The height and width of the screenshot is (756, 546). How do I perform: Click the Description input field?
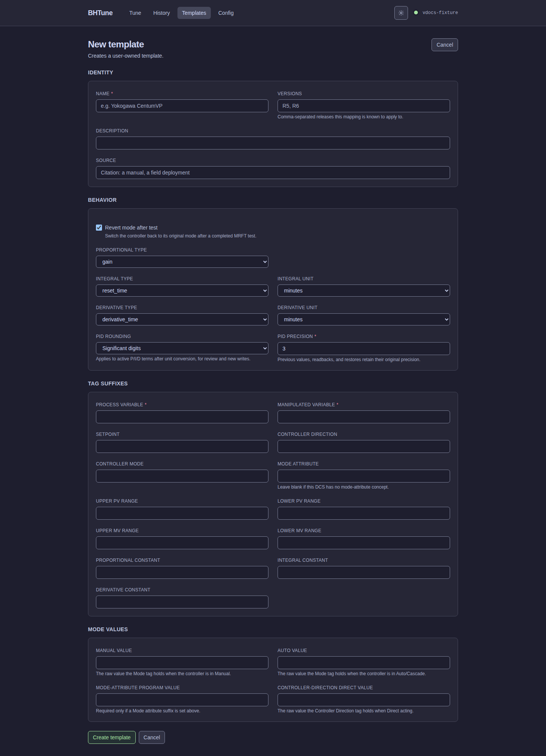273,143
